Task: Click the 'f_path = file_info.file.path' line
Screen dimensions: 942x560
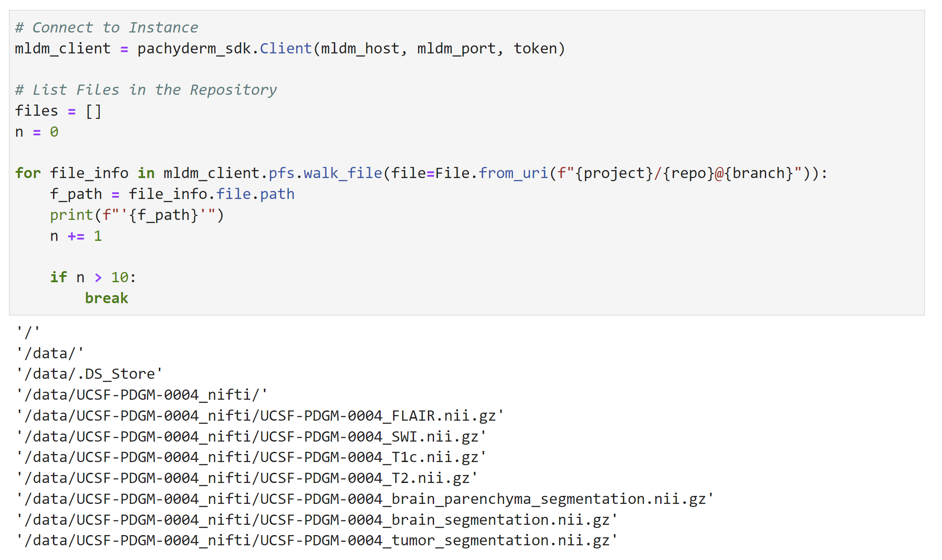Action: 172,194
